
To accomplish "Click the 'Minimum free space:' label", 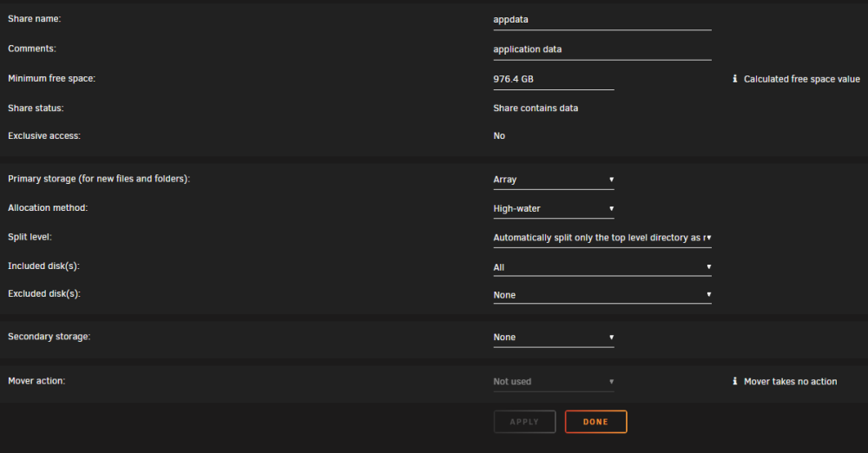I will tap(51, 79).
